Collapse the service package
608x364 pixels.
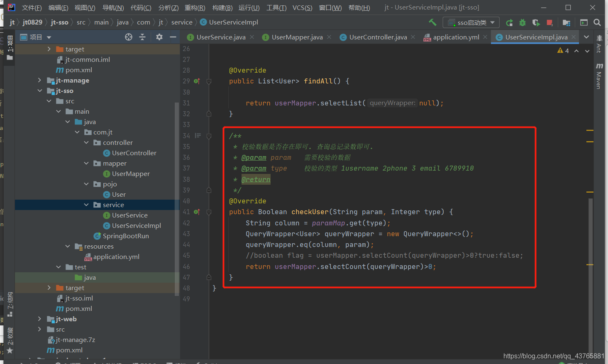coord(86,205)
